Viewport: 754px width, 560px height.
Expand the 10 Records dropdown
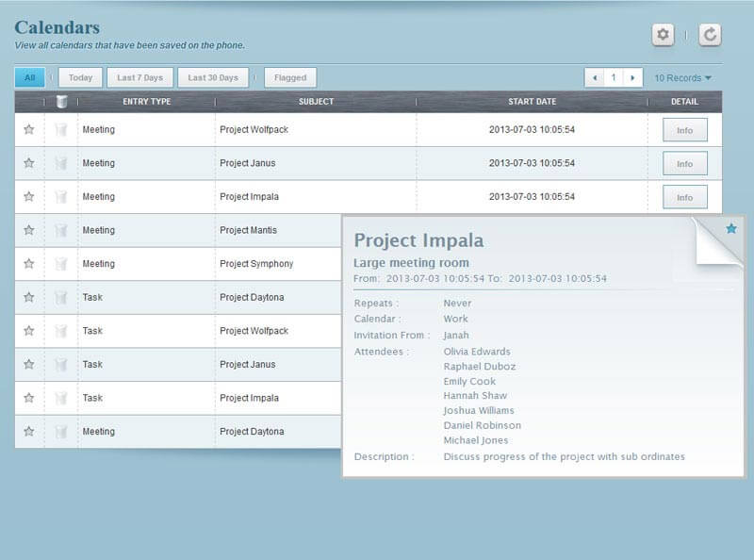682,78
